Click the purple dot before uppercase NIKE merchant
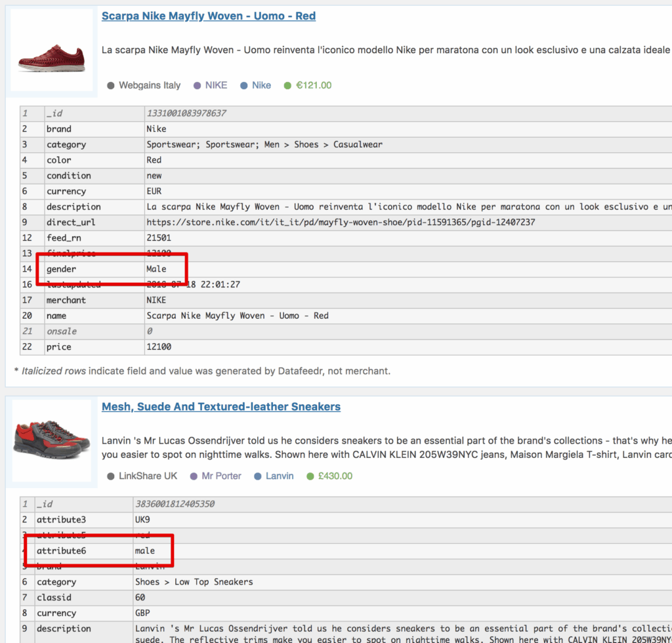Viewport: 672px width, 643px height. (x=196, y=85)
